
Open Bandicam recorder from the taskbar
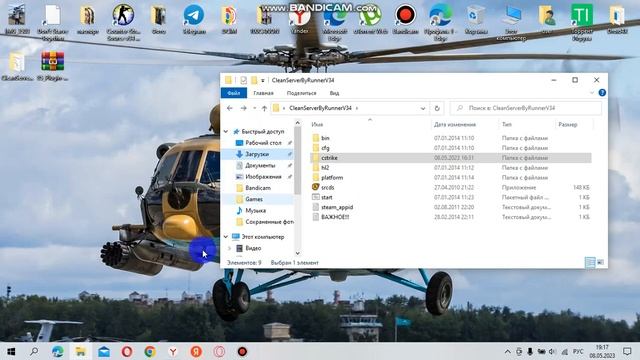tap(242, 351)
